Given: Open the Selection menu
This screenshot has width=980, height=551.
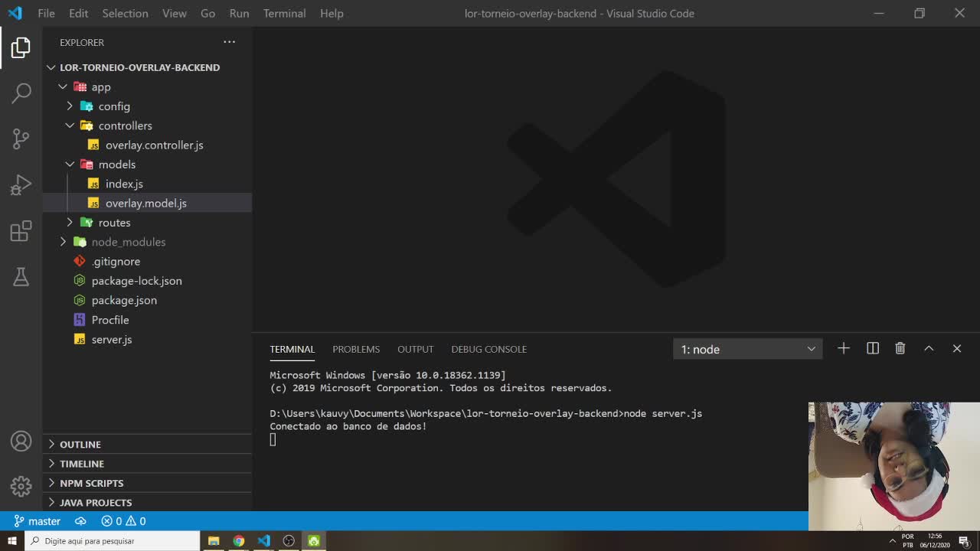Looking at the screenshot, I should click(x=125, y=13).
